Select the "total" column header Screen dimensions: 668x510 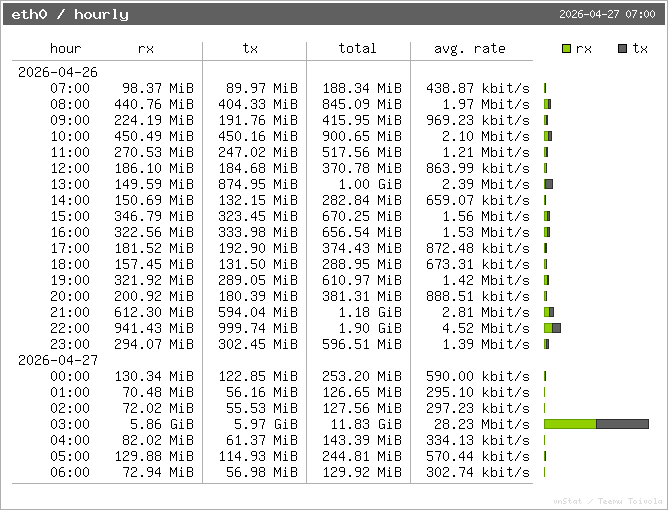(x=357, y=49)
